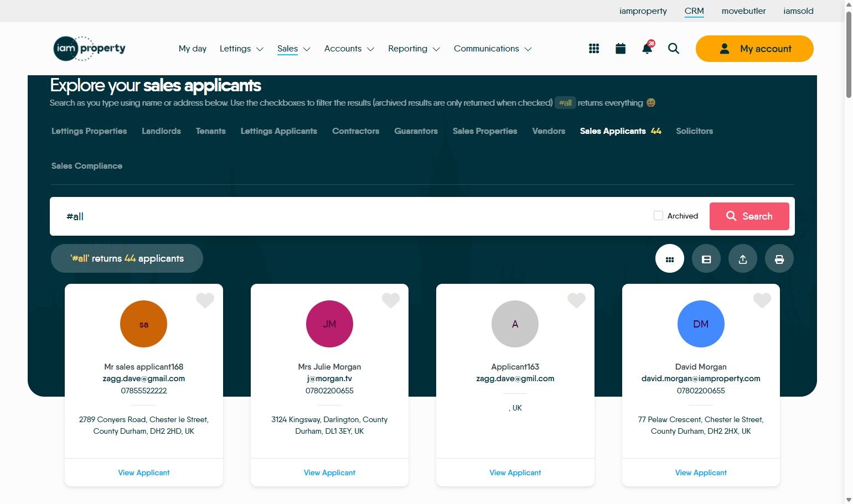Click email j@morgan.tv

pyautogui.click(x=329, y=379)
